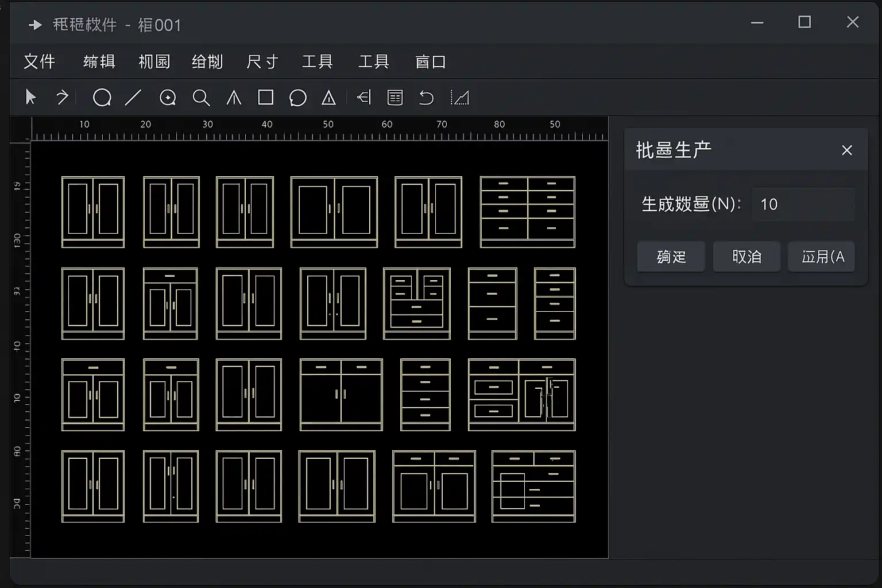Screen dimensions: 882x588
Task: Click the chart graph toolbar icon
Action: coord(460,98)
